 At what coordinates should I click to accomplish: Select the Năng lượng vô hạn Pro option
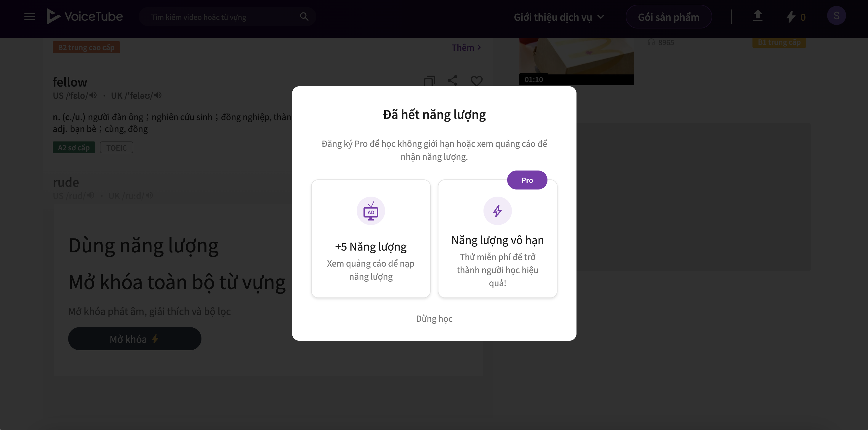(x=497, y=238)
